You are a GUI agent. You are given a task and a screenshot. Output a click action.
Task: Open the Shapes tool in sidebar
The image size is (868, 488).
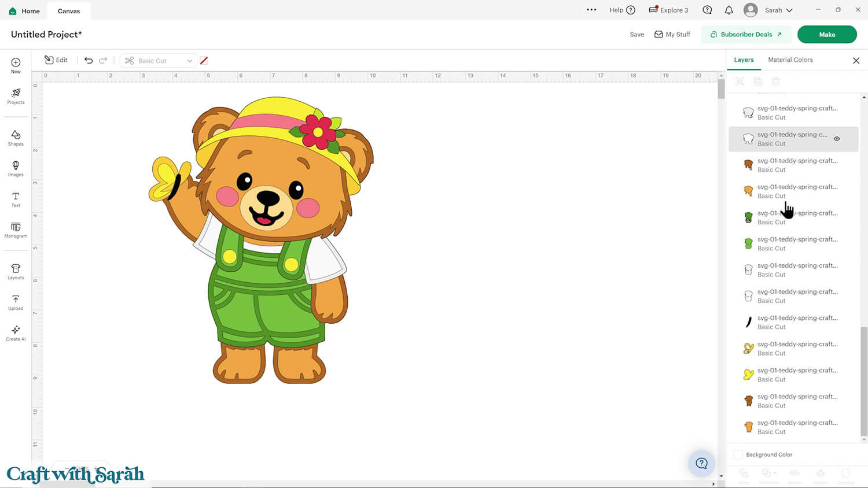tap(16, 138)
